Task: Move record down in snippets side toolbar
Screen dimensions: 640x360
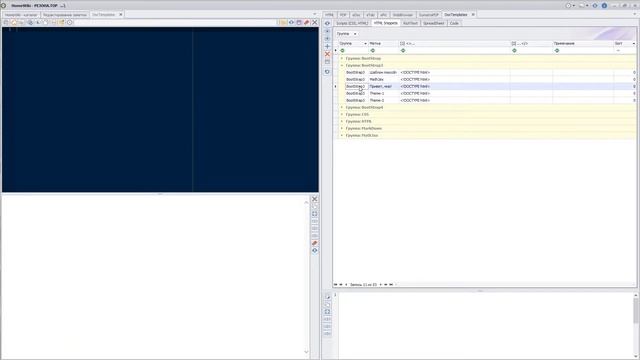Action: tap(327, 38)
